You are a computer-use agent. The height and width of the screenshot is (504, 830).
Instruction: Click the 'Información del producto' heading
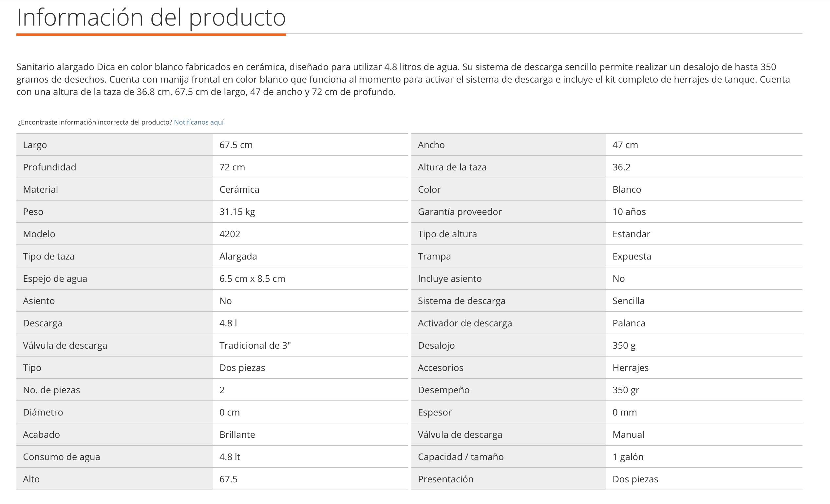(151, 17)
